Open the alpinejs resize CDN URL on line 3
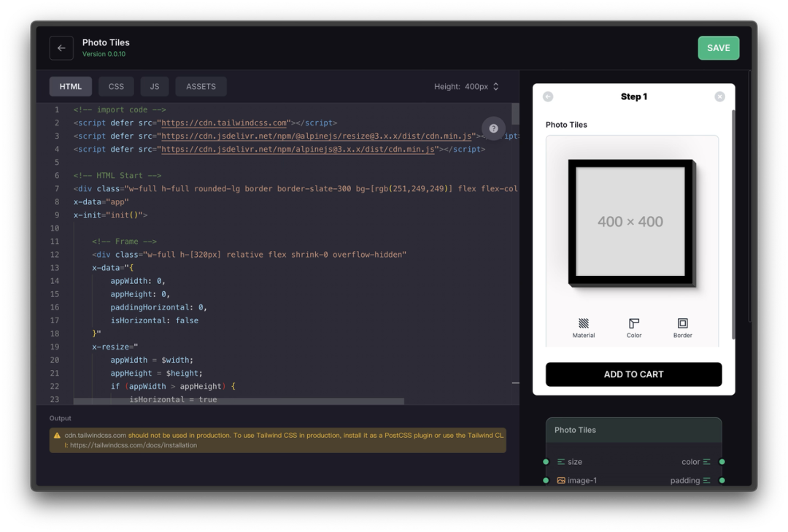 (317, 136)
